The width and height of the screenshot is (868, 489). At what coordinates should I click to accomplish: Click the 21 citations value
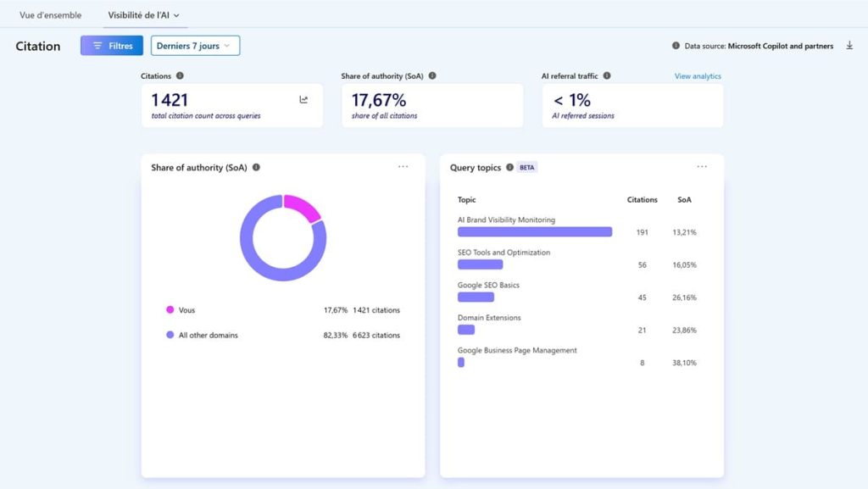(x=643, y=331)
